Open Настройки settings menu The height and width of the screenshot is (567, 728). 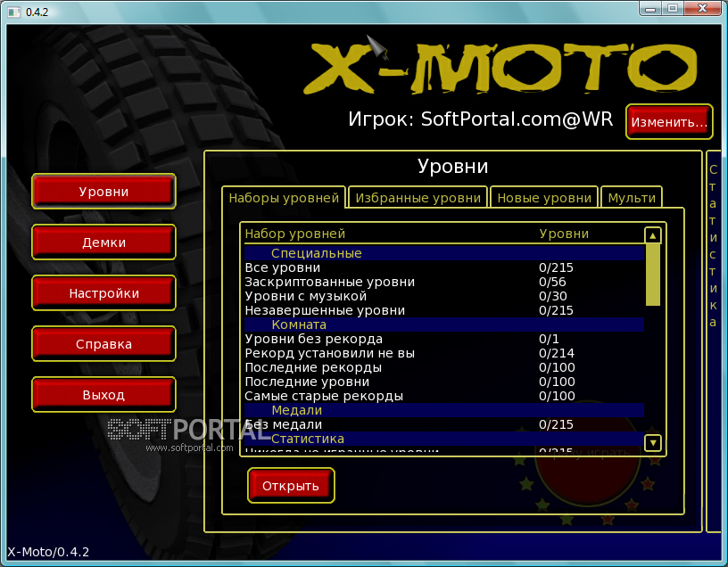click(x=103, y=292)
